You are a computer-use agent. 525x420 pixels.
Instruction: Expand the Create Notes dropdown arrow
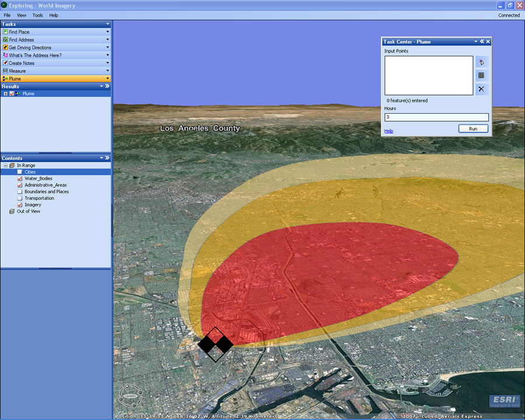click(107, 63)
